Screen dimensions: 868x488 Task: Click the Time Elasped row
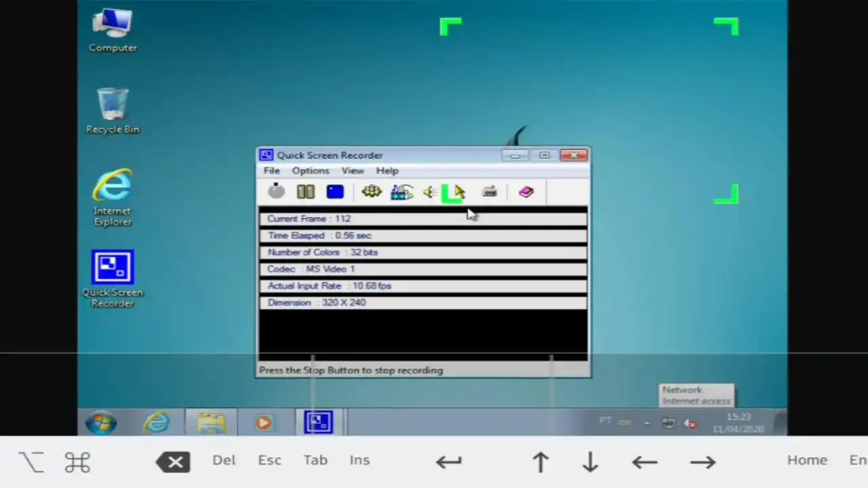tap(423, 236)
